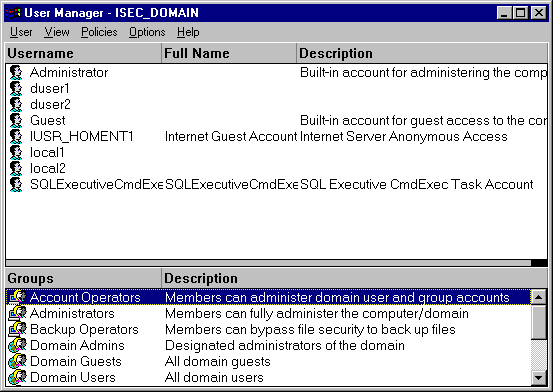
Task: Click the groups list scrollbar thumb
Action: click(539, 322)
